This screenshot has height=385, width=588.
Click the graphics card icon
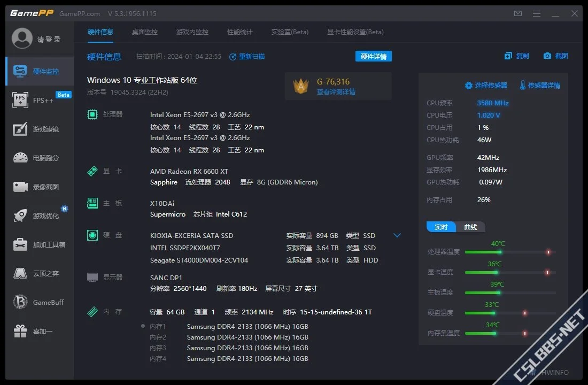[x=92, y=171]
